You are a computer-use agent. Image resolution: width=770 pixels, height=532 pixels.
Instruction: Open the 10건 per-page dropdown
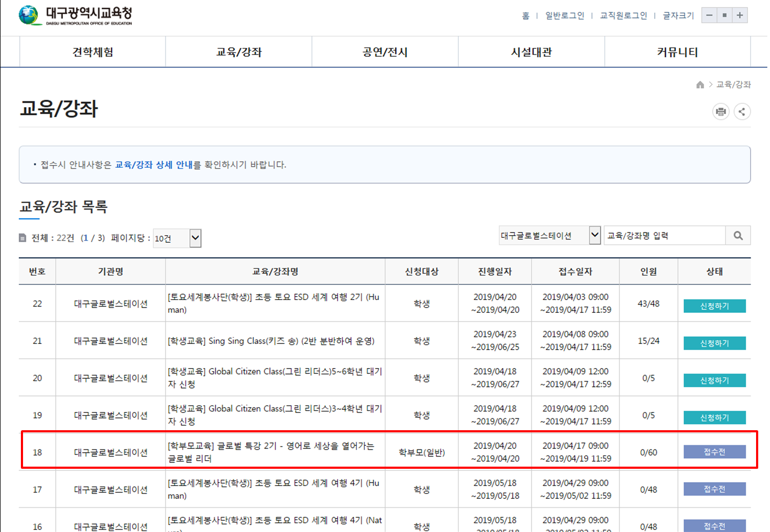pyautogui.click(x=177, y=238)
